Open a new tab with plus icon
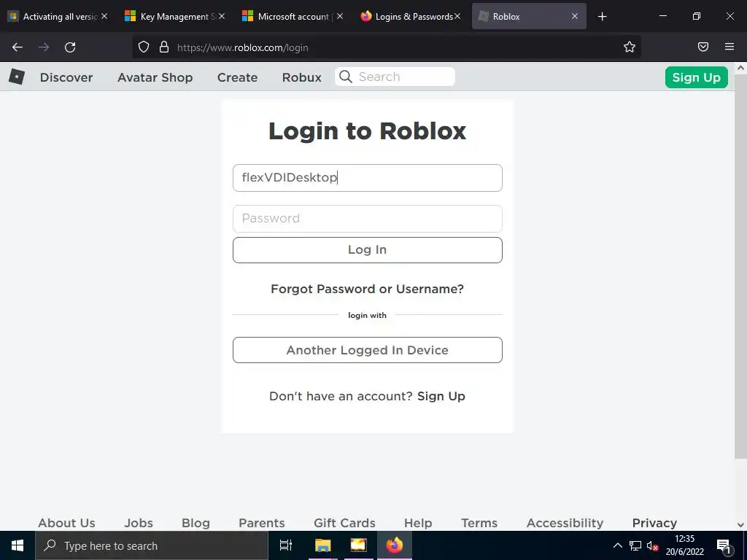747x560 pixels. 602,16
